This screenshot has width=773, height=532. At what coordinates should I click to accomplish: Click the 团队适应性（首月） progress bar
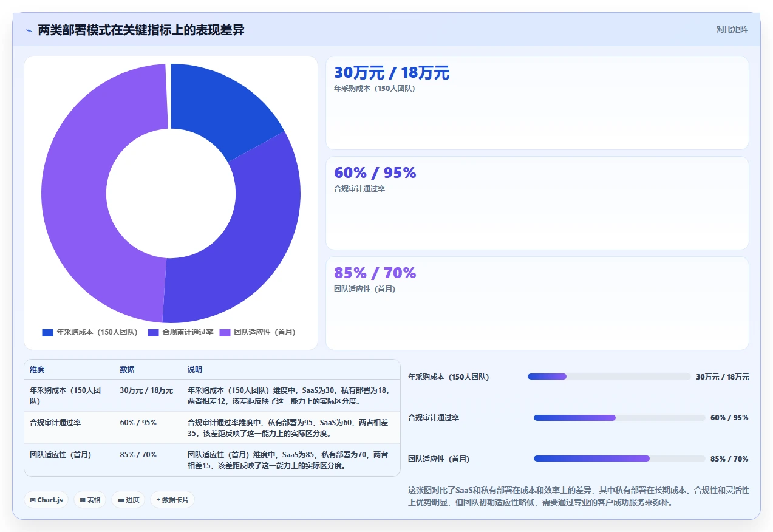point(619,459)
